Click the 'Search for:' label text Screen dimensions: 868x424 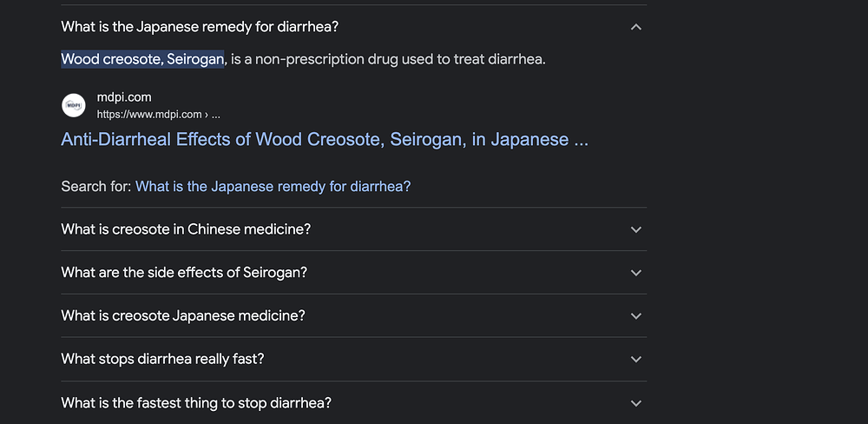point(96,186)
